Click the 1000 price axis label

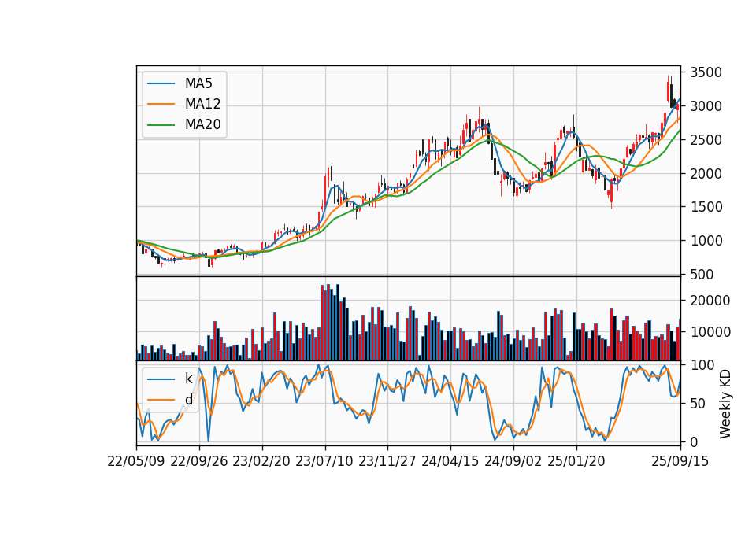tap(706, 241)
